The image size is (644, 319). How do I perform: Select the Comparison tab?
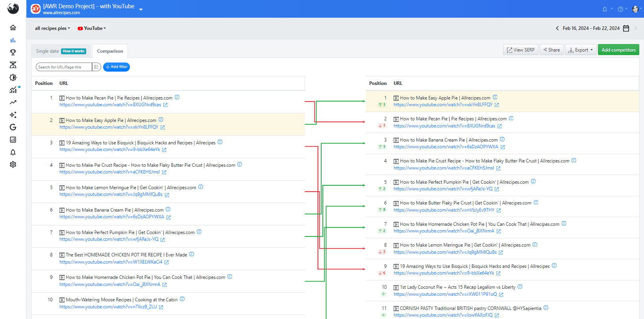pyautogui.click(x=110, y=51)
